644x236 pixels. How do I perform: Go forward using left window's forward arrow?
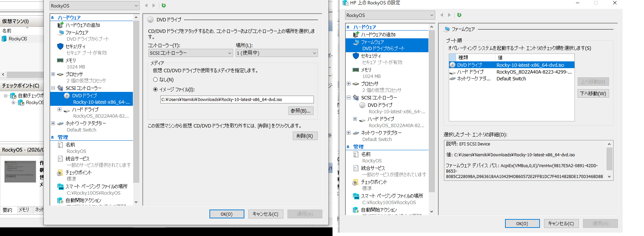tap(154, 5)
